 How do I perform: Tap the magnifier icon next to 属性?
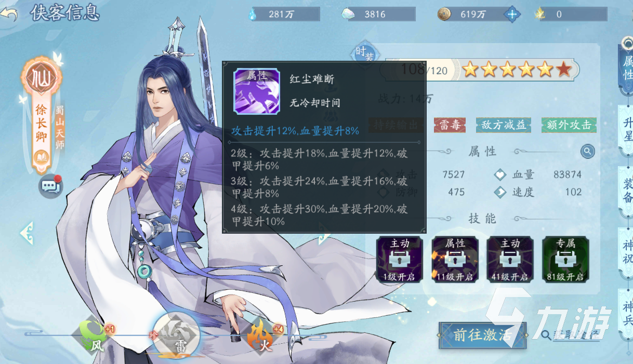(587, 152)
